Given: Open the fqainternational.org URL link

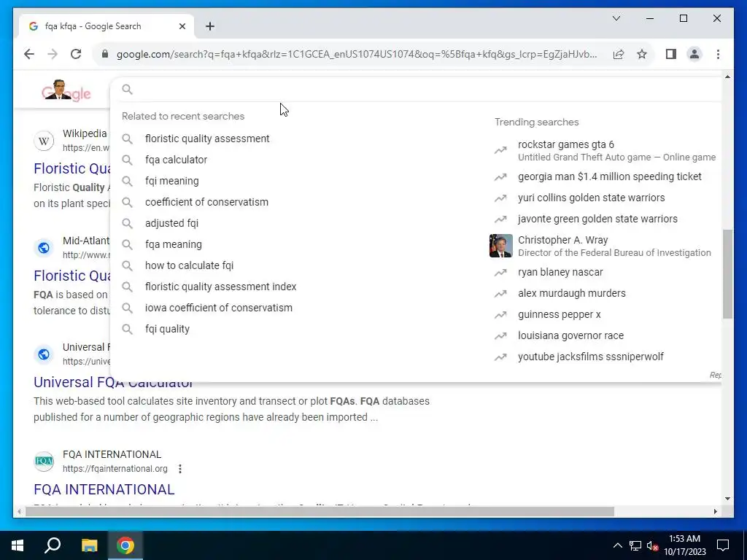Looking at the screenshot, I should click(115, 469).
